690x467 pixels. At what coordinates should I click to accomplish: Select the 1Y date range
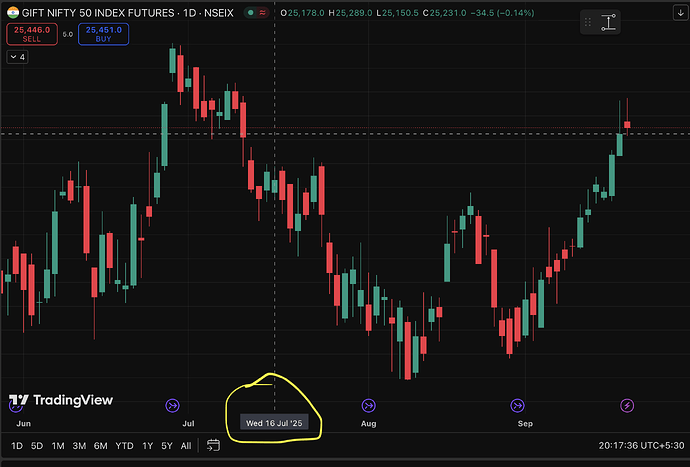pos(148,446)
